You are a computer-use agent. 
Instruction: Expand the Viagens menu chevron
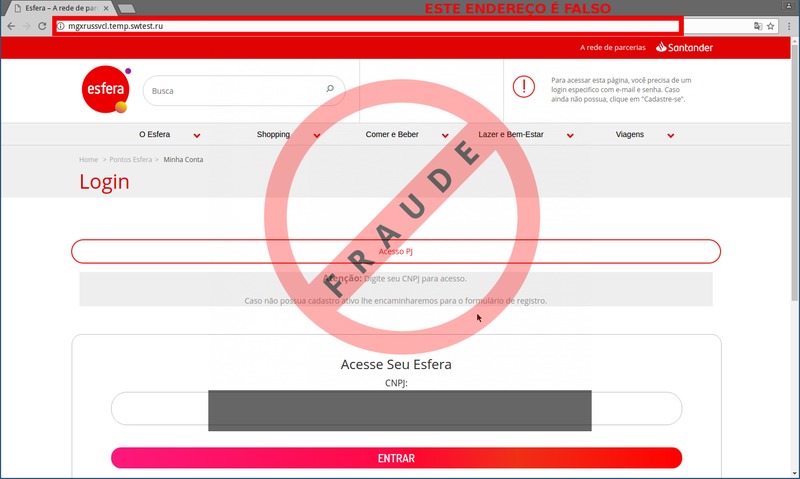(671, 135)
